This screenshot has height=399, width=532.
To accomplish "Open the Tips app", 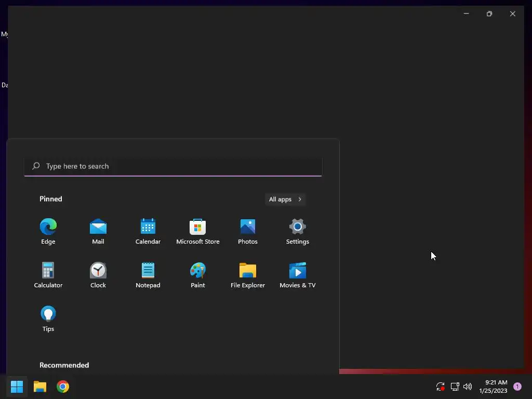I will [x=48, y=320].
